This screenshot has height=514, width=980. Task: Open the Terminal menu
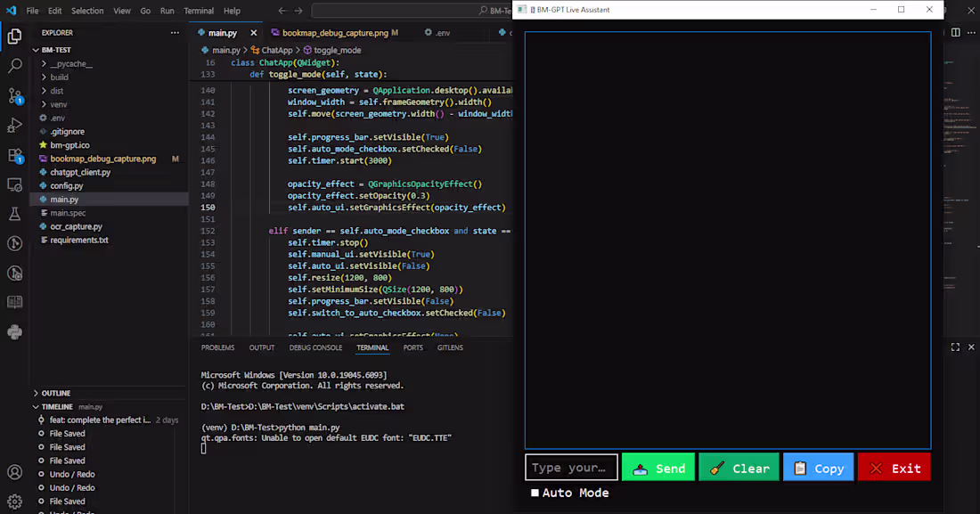[198, 11]
